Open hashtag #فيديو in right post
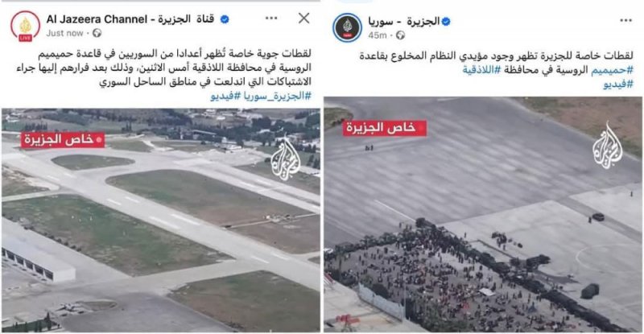 pyautogui.click(x=618, y=85)
